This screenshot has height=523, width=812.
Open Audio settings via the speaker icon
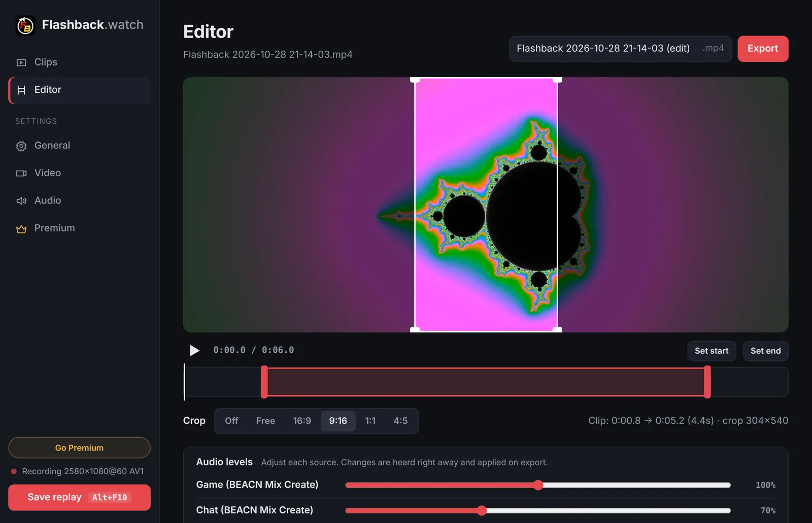point(21,201)
